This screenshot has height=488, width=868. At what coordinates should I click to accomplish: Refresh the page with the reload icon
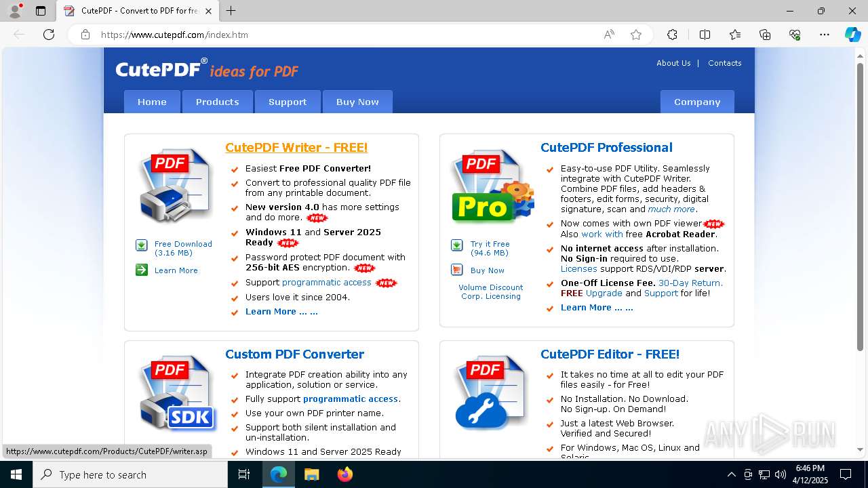[x=49, y=35]
